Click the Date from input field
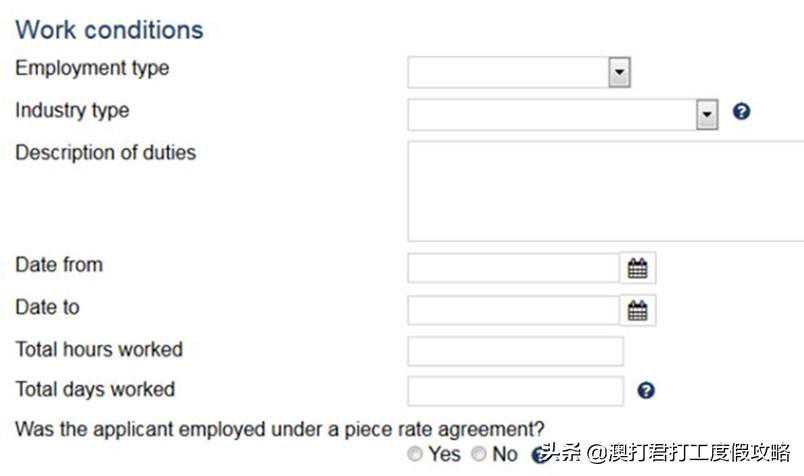This screenshot has height=476, width=804. pos(514,268)
